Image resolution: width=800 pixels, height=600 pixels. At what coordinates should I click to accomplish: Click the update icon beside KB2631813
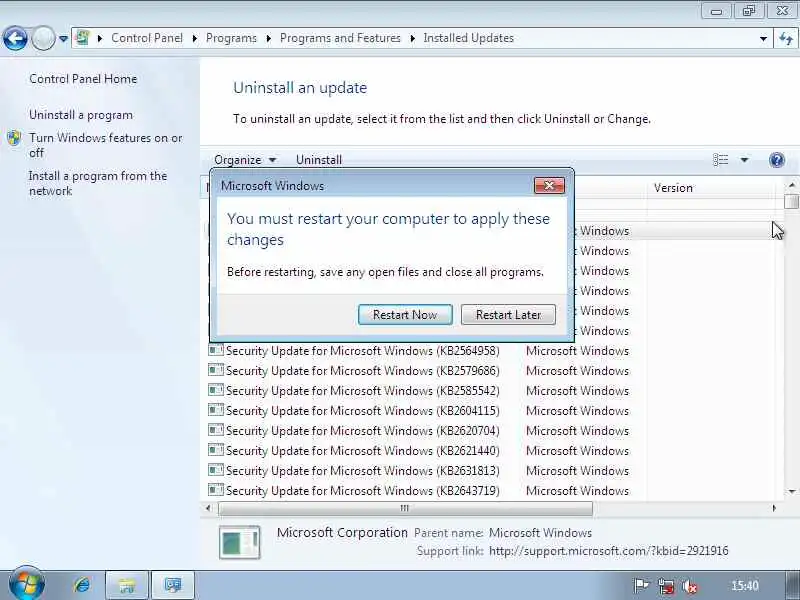coord(216,469)
